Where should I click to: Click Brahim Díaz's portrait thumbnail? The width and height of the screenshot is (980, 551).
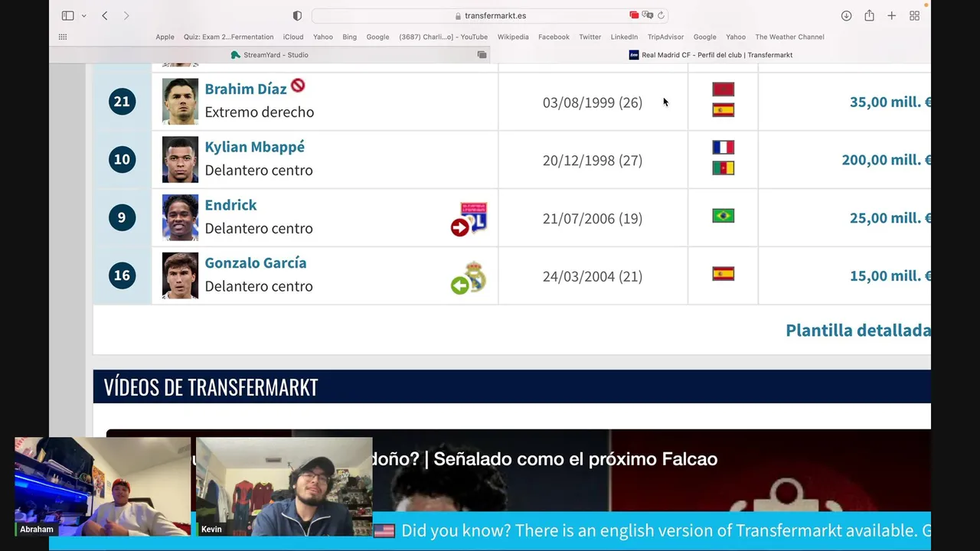point(180,101)
